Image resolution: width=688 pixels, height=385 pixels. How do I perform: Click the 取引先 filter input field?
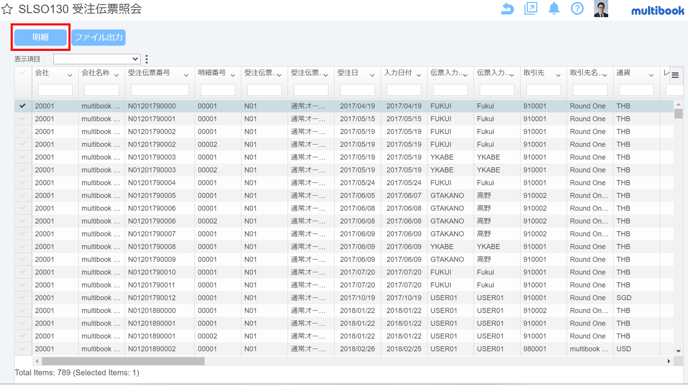[543, 90]
